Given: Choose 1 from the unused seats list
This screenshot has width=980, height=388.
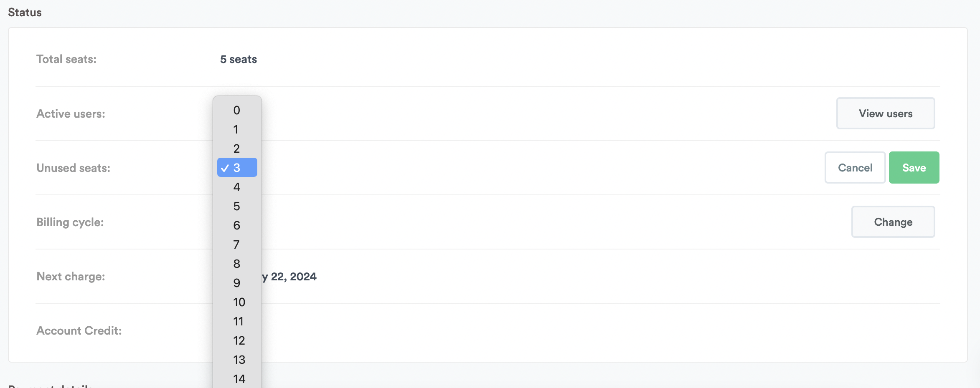Looking at the screenshot, I should tap(237, 129).
